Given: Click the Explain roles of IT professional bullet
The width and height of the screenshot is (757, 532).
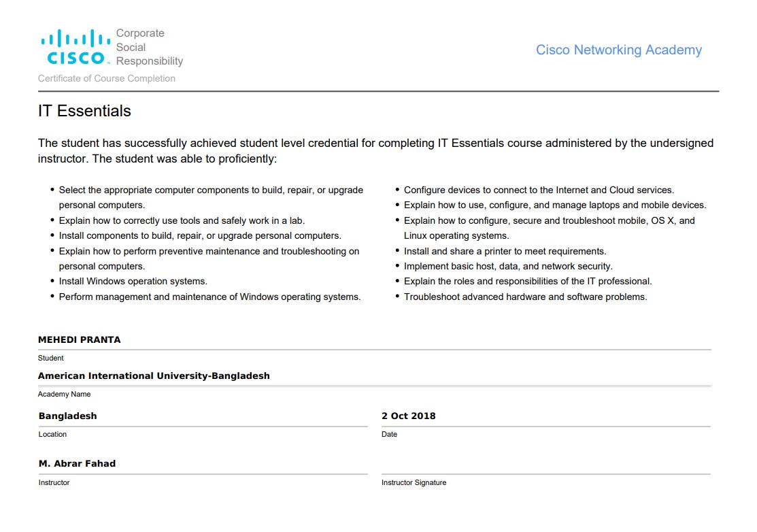Looking at the screenshot, I should point(528,281).
